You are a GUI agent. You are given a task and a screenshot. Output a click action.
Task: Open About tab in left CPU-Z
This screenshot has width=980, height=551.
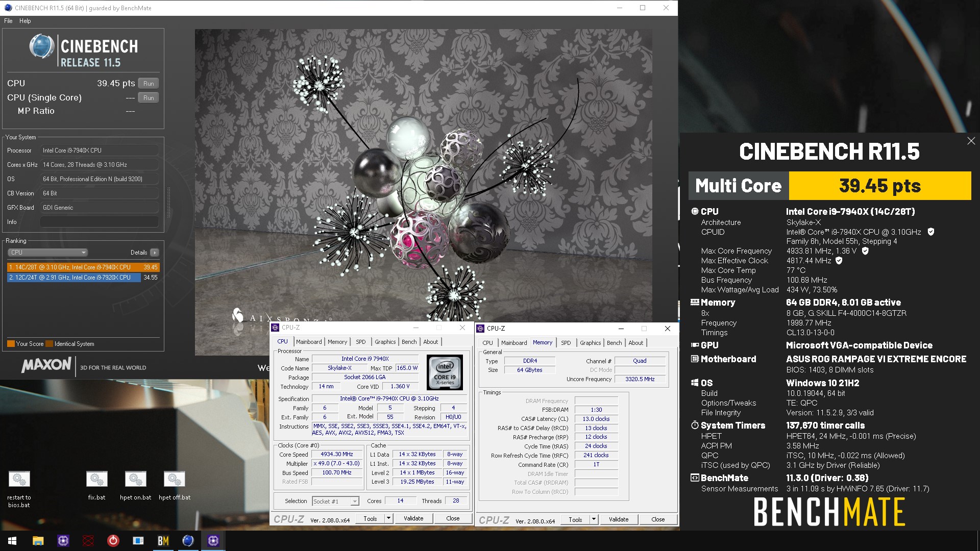coord(431,342)
